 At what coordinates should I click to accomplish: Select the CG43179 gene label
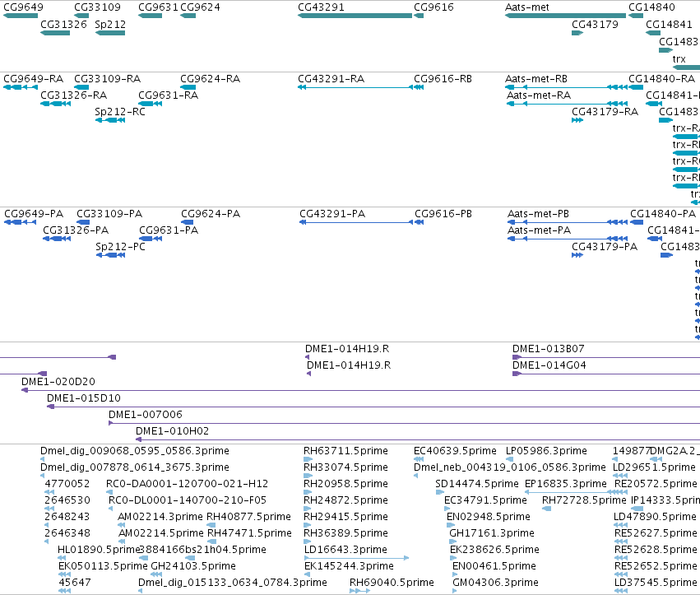pyautogui.click(x=595, y=24)
